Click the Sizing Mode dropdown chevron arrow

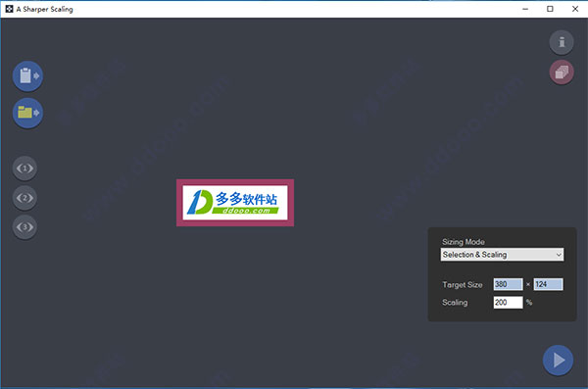559,255
